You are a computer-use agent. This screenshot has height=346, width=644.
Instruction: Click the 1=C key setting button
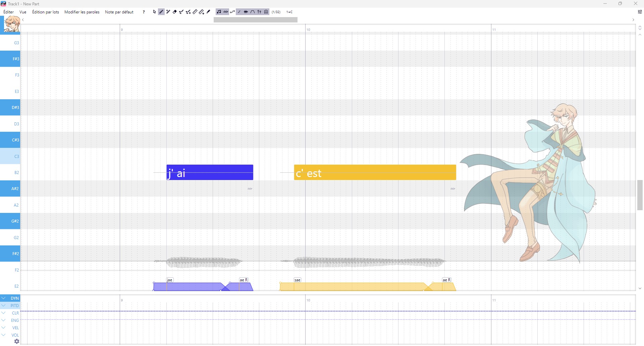tap(289, 12)
